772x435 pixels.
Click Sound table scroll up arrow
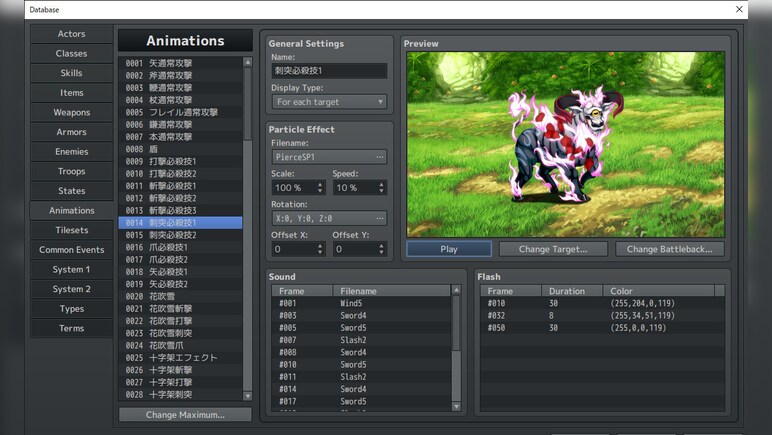pyautogui.click(x=456, y=290)
